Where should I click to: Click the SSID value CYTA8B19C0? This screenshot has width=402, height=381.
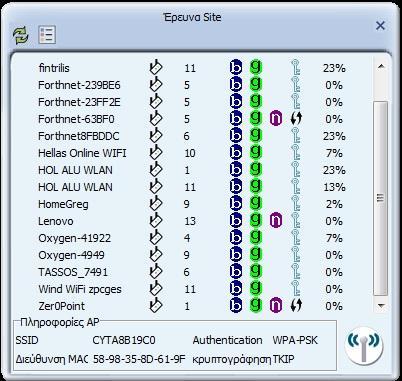124,340
